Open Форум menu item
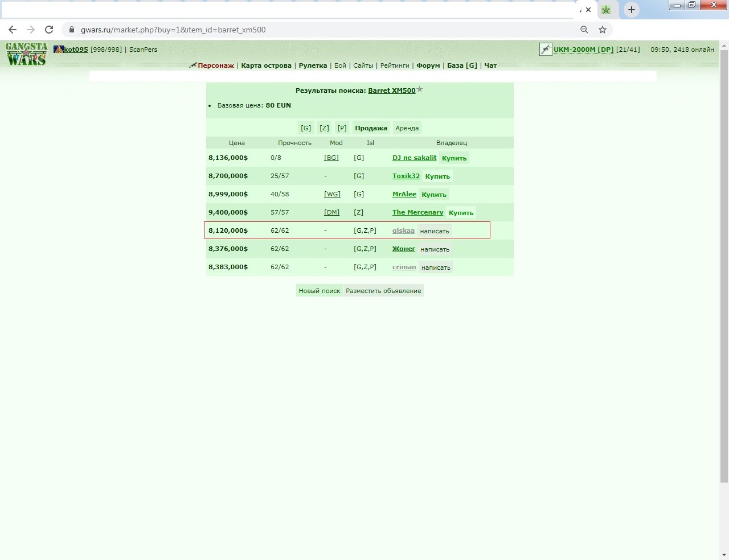The image size is (729, 560). pos(428,65)
